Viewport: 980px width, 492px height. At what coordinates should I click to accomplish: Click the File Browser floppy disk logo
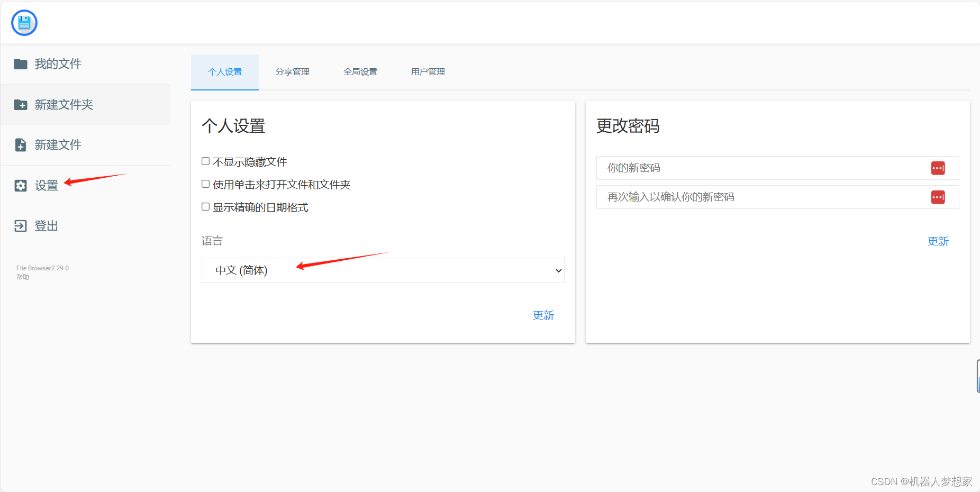pyautogui.click(x=24, y=22)
